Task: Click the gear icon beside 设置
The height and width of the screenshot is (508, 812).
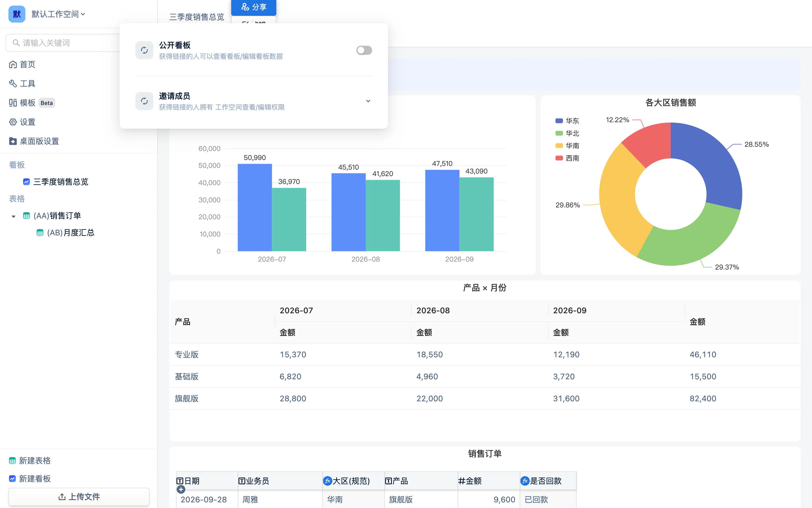Action: [13, 122]
